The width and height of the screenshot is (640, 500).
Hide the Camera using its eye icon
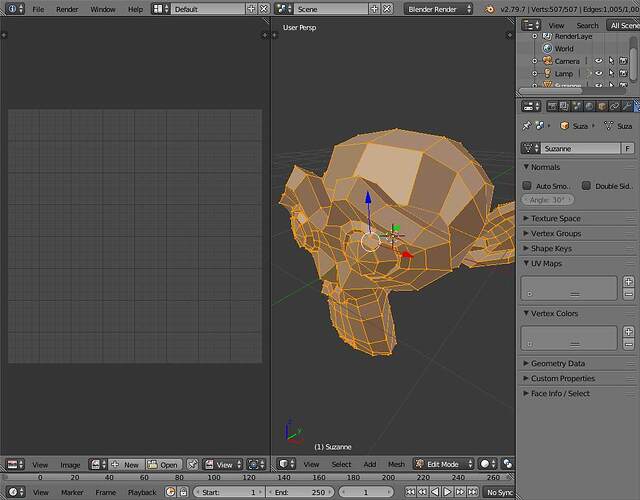tap(598, 61)
